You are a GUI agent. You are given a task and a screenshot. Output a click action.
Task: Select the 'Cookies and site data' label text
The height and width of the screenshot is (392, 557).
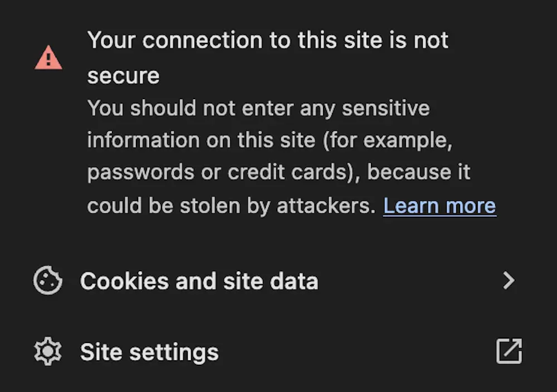(x=199, y=281)
